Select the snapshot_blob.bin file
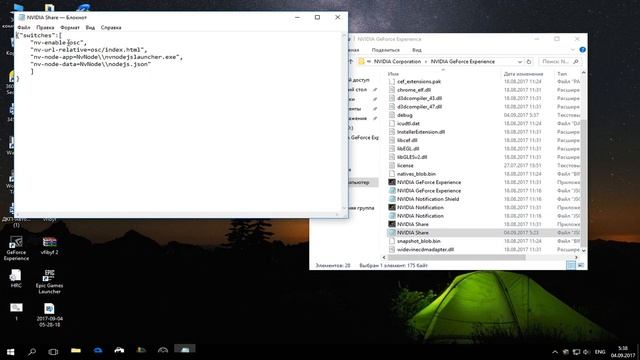 coord(418,241)
